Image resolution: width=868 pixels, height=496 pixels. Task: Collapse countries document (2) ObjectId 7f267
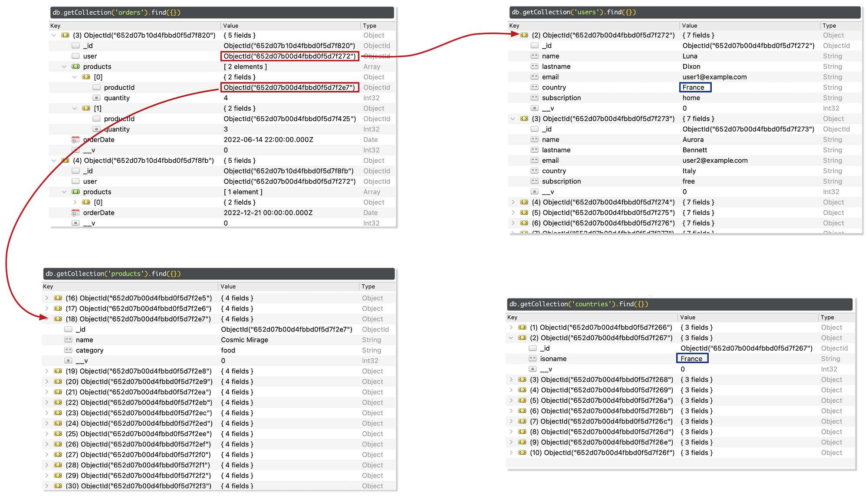[511, 338]
